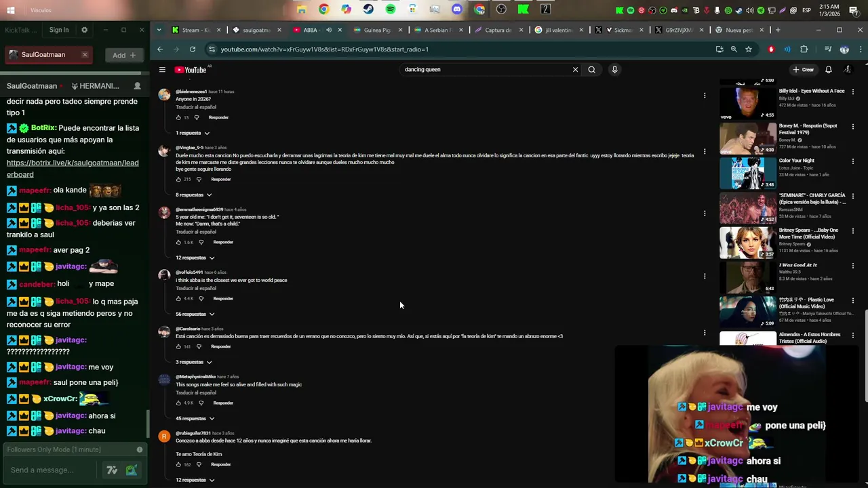
Task: Open Steam from Windows taskbar
Action: [x=368, y=9]
